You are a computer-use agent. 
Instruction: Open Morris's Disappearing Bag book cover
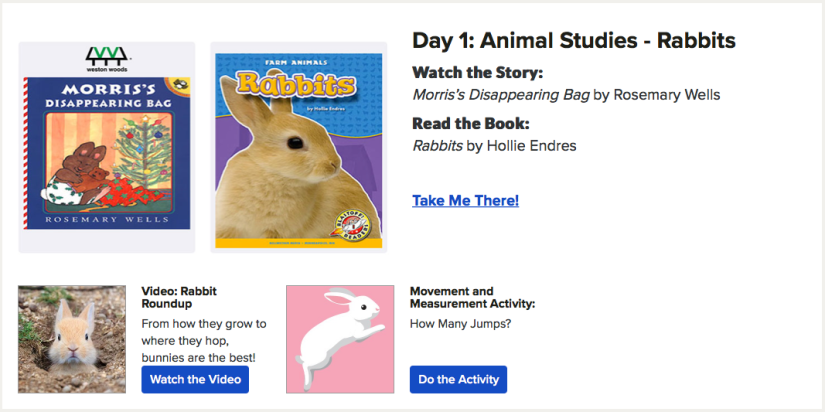tap(106, 152)
